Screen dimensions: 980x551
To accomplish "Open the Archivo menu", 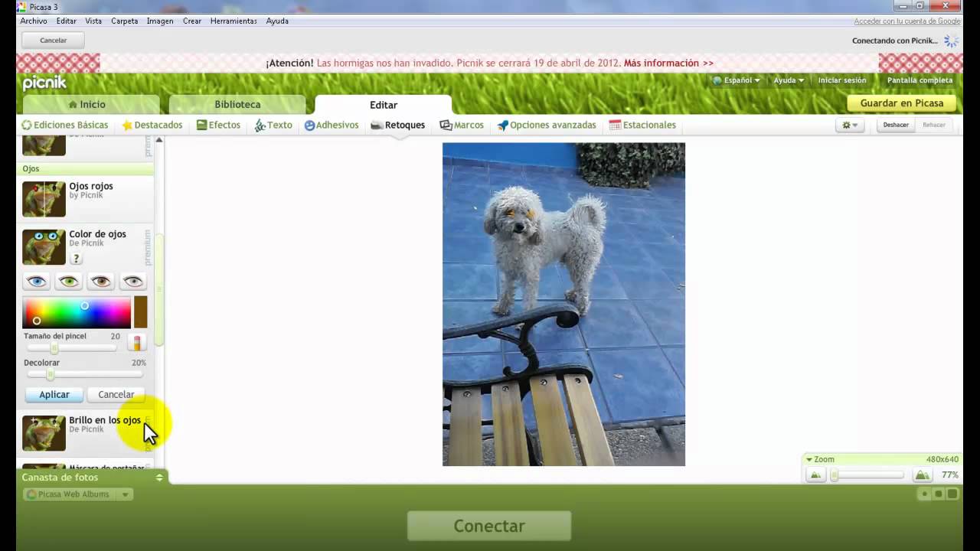I will point(34,21).
